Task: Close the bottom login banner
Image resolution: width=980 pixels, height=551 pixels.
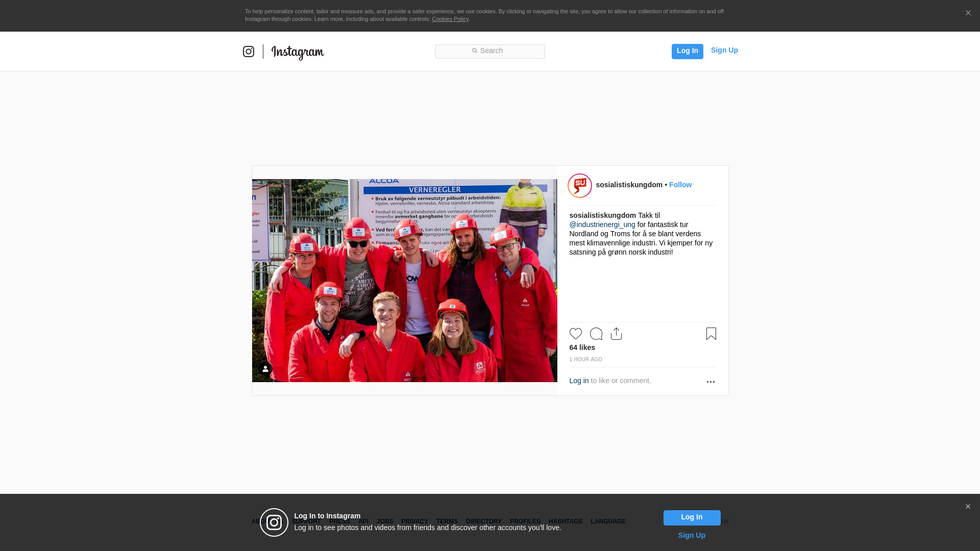Action: 968,507
